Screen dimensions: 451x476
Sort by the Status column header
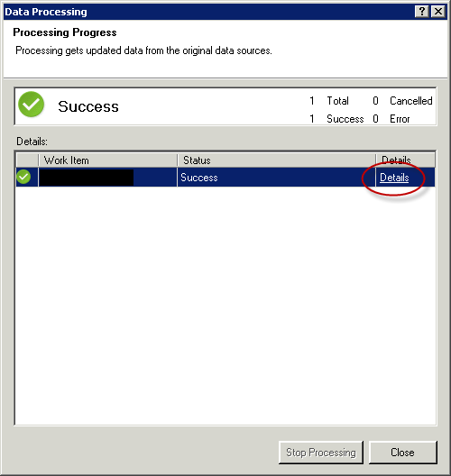click(x=276, y=160)
